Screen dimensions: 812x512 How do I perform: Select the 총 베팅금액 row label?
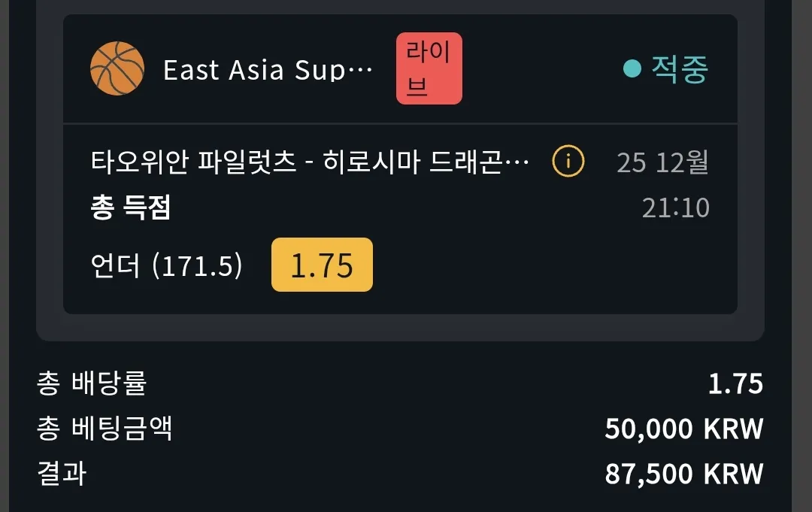click(104, 429)
